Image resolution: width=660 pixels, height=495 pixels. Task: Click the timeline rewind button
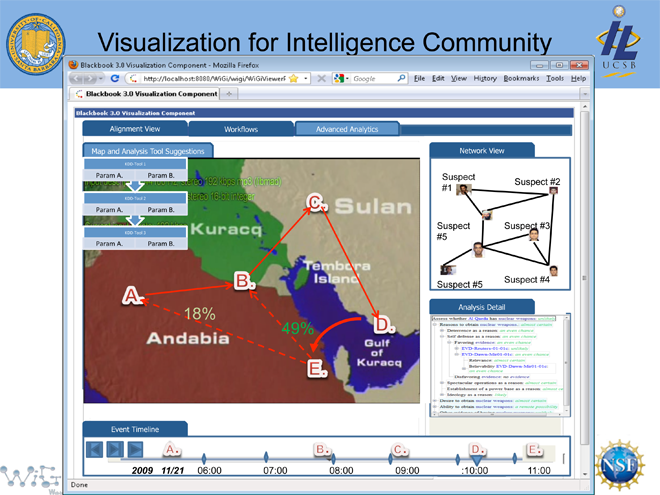(x=93, y=450)
